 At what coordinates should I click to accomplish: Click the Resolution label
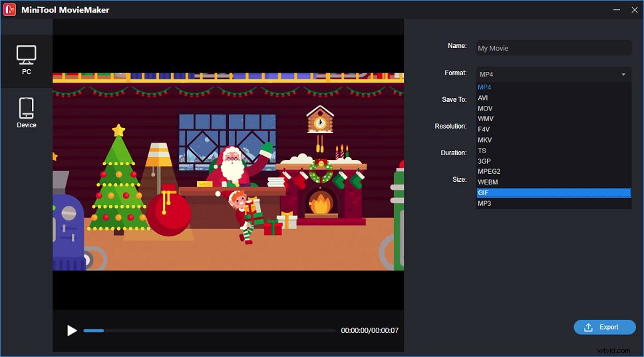450,127
